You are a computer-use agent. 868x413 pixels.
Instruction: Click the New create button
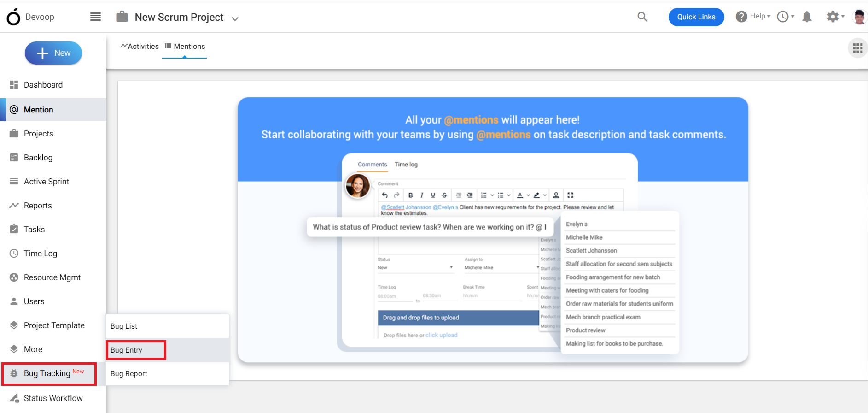pyautogui.click(x=53, y=53)
